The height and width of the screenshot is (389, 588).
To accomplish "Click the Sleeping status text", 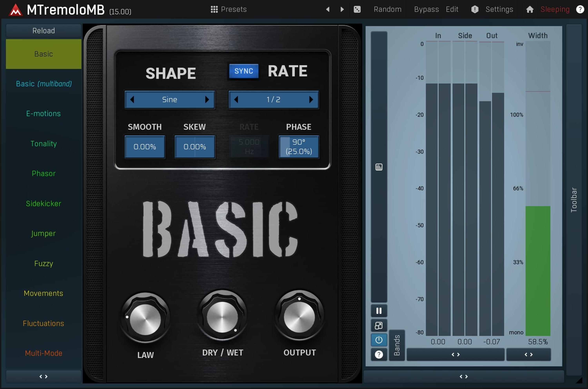I will click(555, 9).
